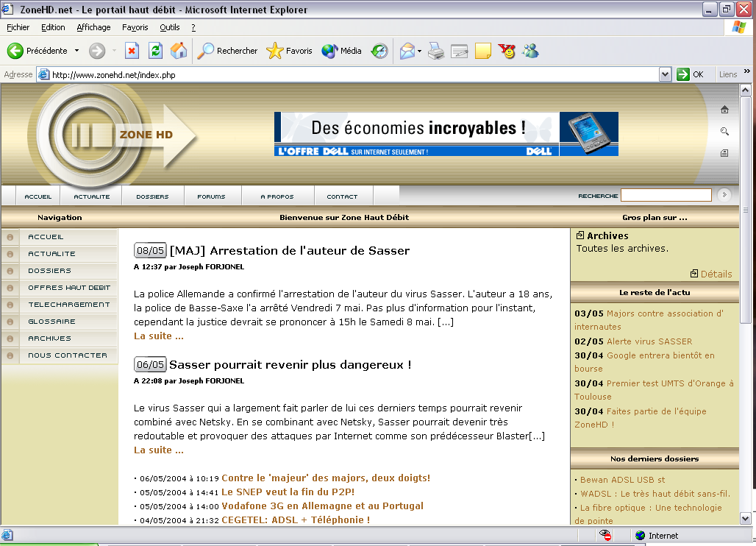The height and width of the screenshot is (546, 756).
Task: Open the Détails link under Archives
Action: [716, 274]
